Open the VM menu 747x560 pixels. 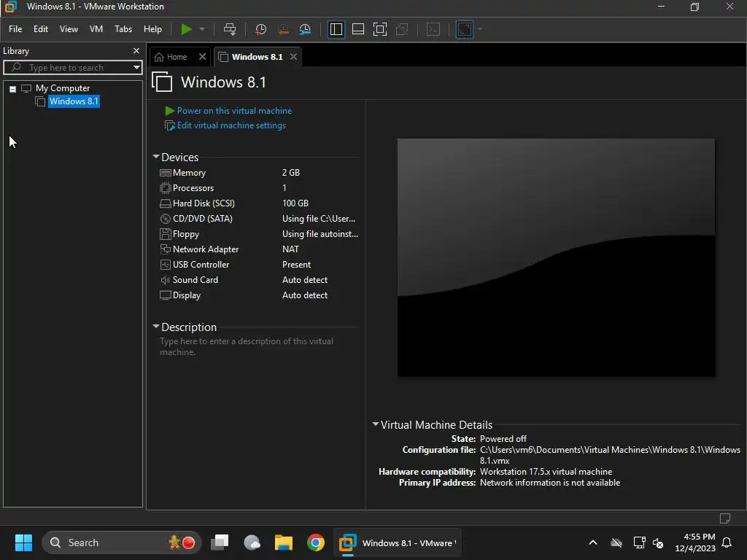(96, 29)
